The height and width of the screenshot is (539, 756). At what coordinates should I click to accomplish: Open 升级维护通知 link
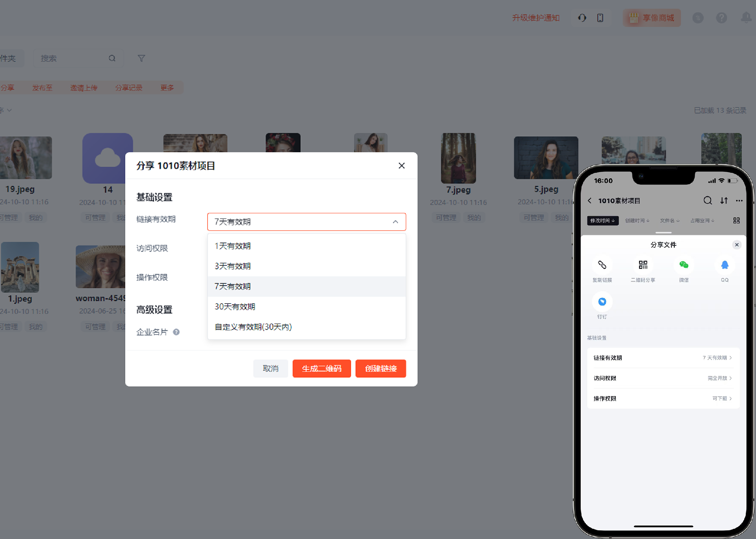coord(536,18)
